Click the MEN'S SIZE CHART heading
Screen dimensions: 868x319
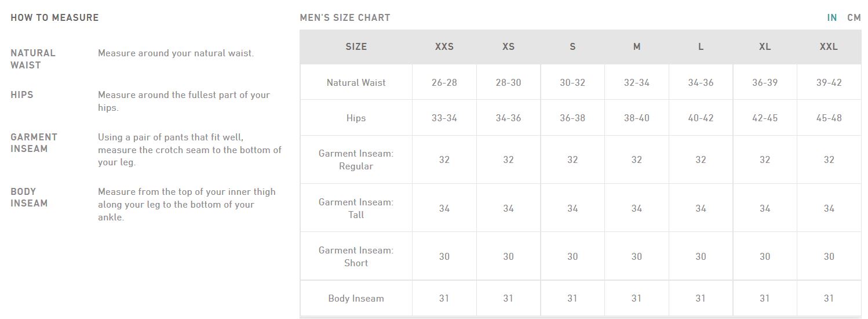coord(345,17)
